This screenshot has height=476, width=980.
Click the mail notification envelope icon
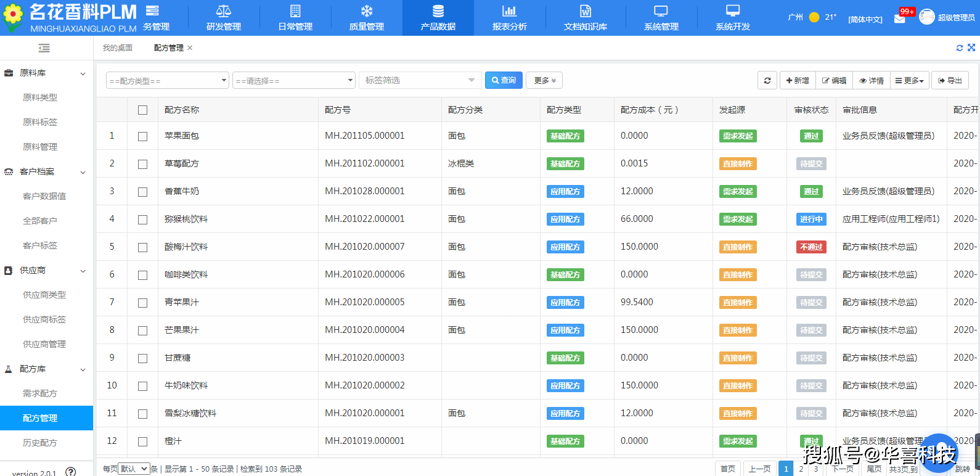899,18
